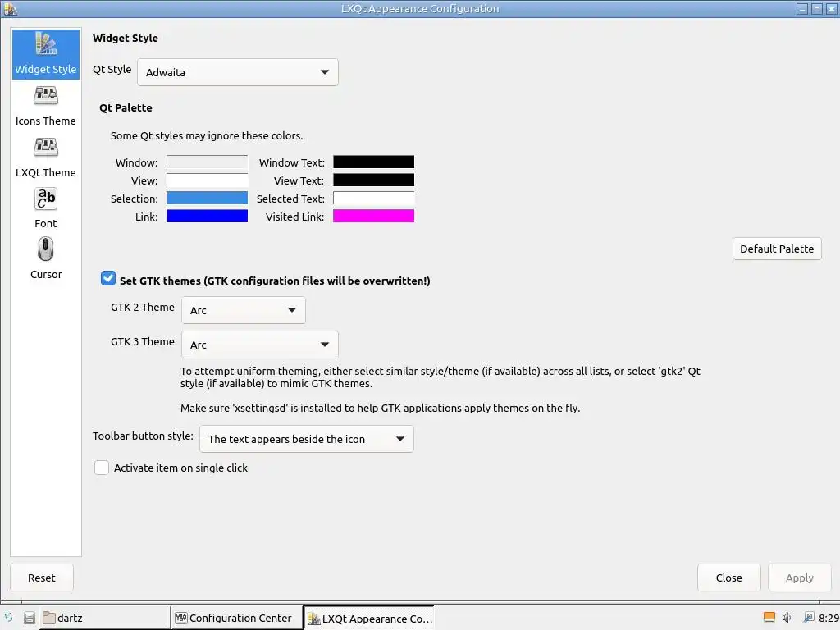The height and width of the screenshot is (630, 840).
Task: Enable Activate item on single click
Action: coord(101,468)
